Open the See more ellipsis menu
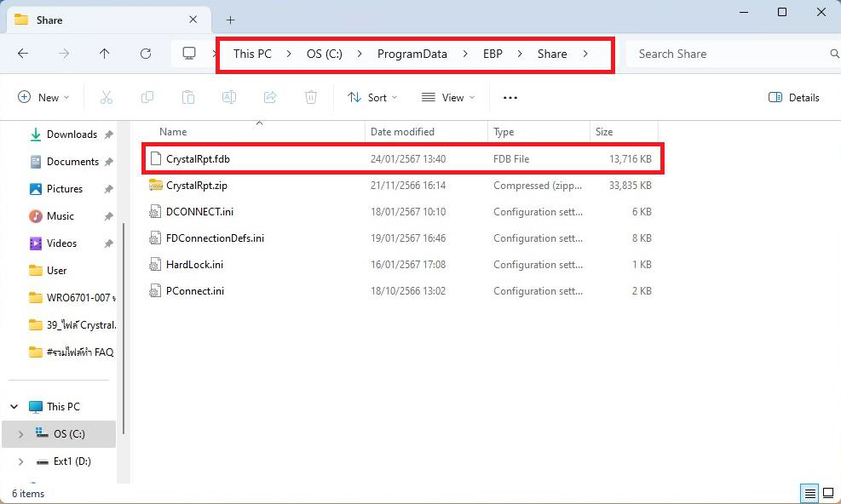The width and height of the screenshot is (841, 504). (x=510, y=98)
